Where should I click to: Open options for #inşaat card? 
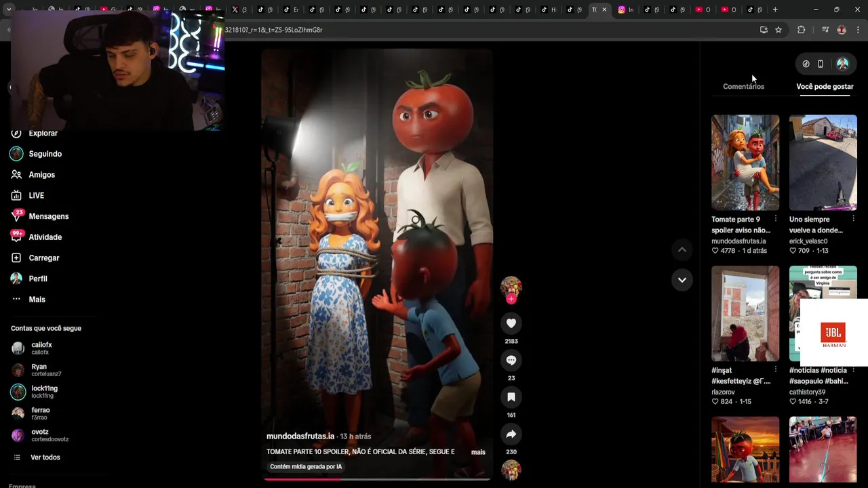pyautogui.click(x=775, y=369)
